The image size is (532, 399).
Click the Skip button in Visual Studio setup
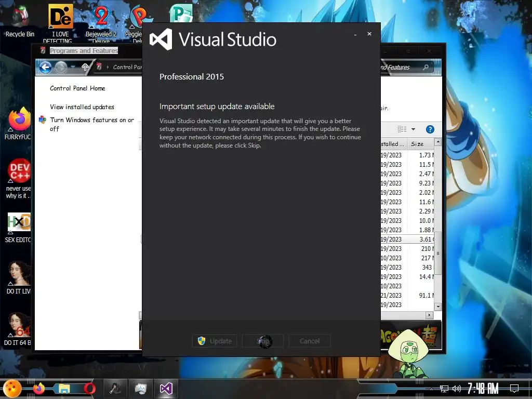(x=262, y=341)
